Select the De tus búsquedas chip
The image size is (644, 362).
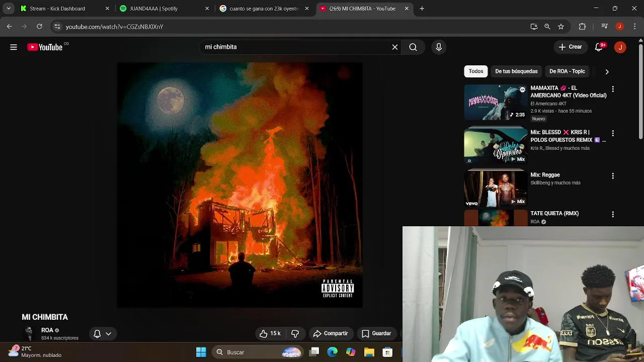(x=516, y=71)
